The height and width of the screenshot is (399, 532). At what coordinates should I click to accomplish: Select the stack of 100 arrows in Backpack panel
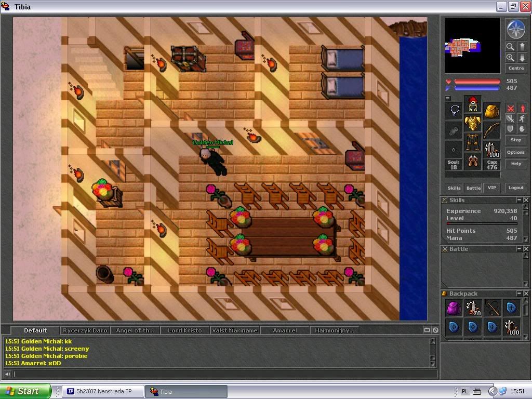pos(511,327)
